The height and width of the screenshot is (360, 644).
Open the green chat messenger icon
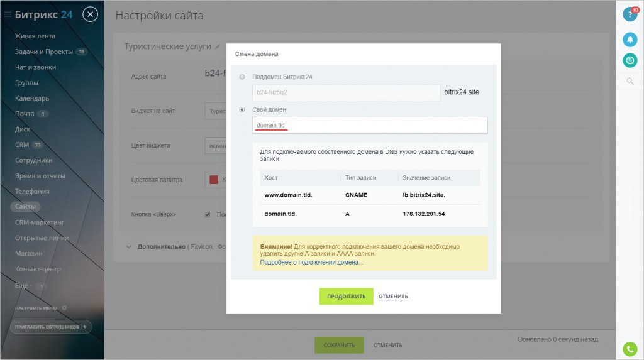pyautogui.click(x=630, y=60)
